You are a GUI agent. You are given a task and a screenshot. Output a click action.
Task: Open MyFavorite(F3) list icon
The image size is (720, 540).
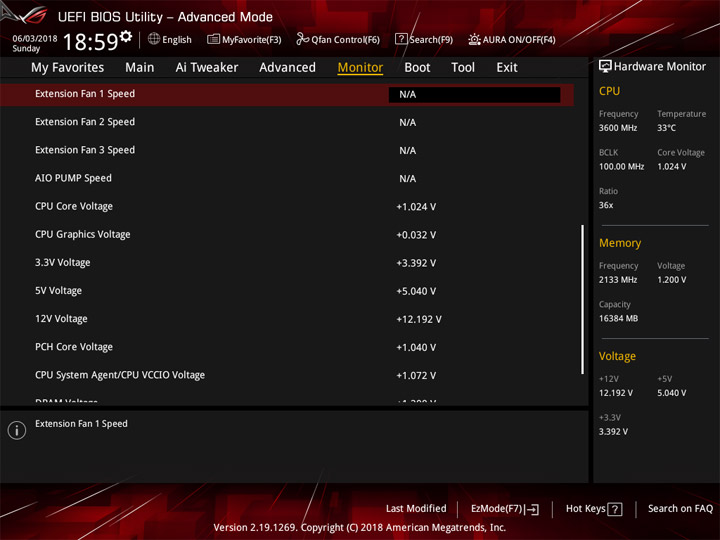pyautogui.click(x=213, y=39)
